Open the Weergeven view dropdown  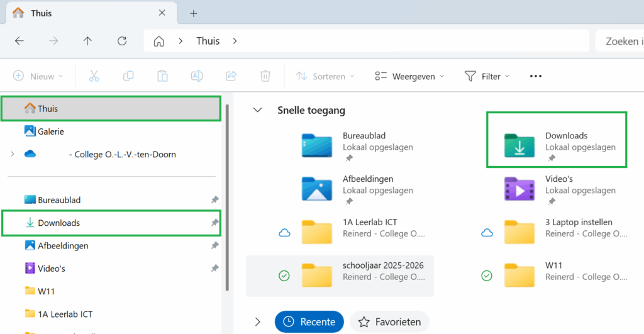click(409, 76)
